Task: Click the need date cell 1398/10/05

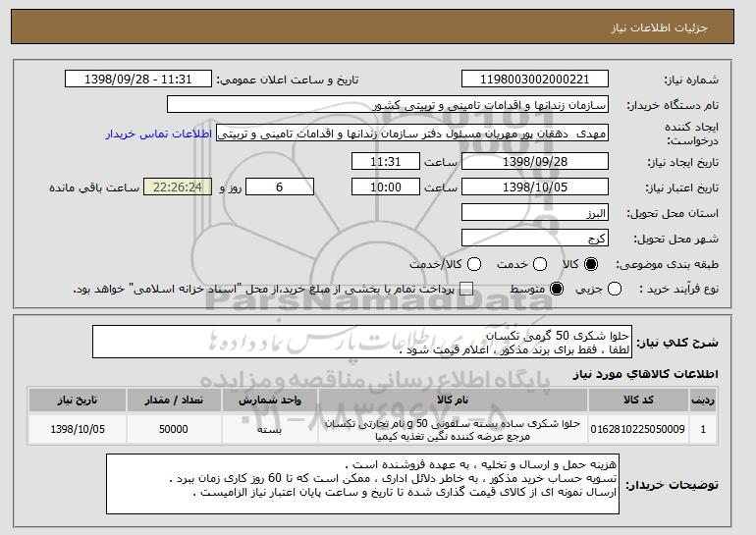Action: pos(78,429)
